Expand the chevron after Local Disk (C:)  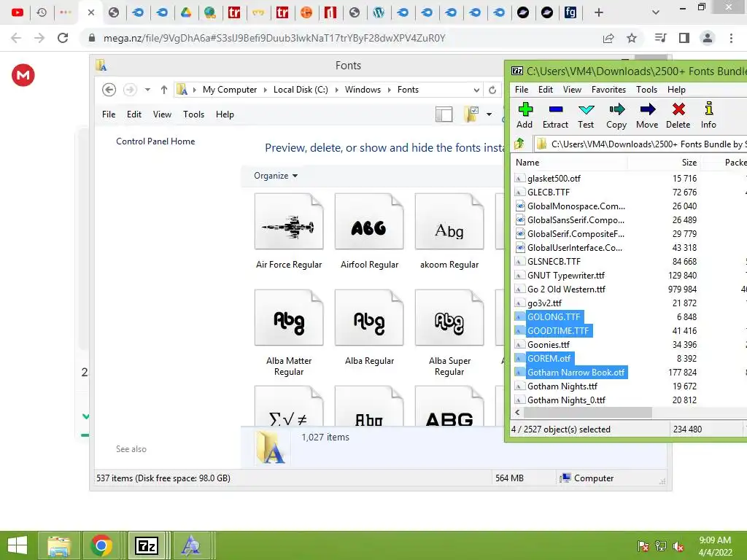pos(337,90)
